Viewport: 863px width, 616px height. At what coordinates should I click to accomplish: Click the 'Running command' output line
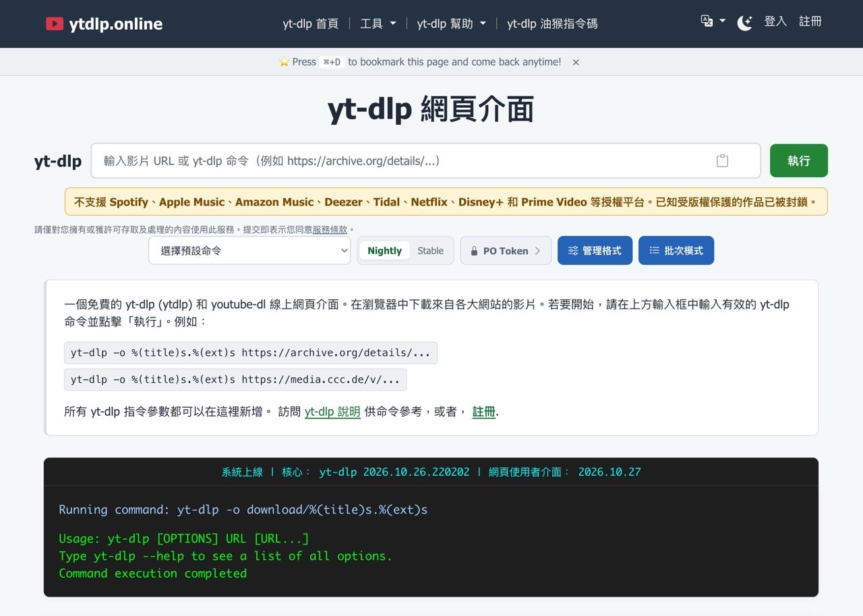[243, 510]
